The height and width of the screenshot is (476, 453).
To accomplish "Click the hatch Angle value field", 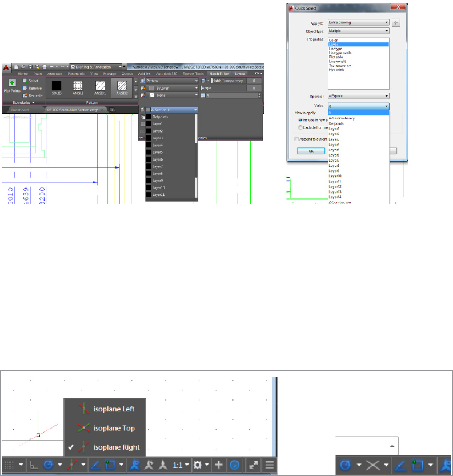I will pyautogui.click(x=254, y=88).
